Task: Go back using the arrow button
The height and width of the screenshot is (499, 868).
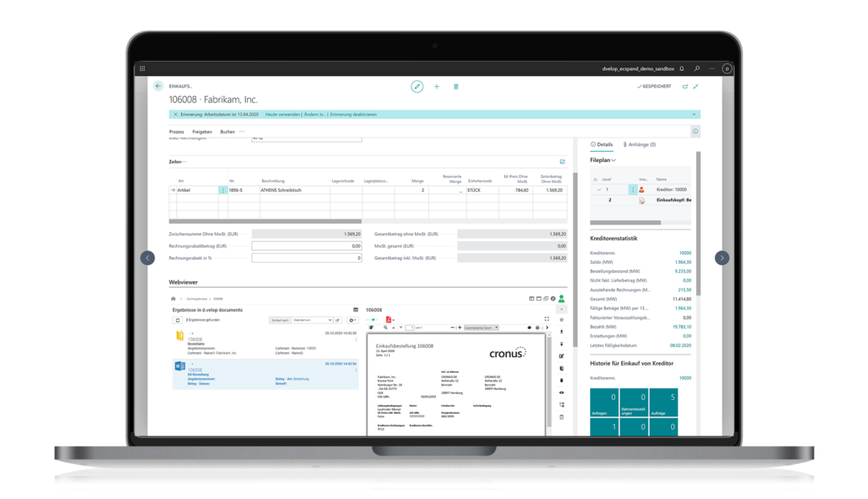Action: pos(159,86)
